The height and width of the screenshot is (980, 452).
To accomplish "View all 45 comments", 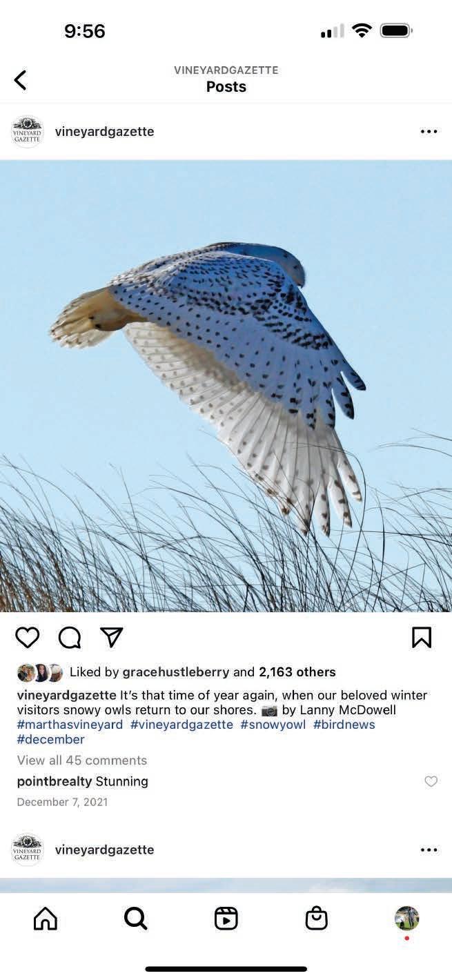I will point(82,760).
